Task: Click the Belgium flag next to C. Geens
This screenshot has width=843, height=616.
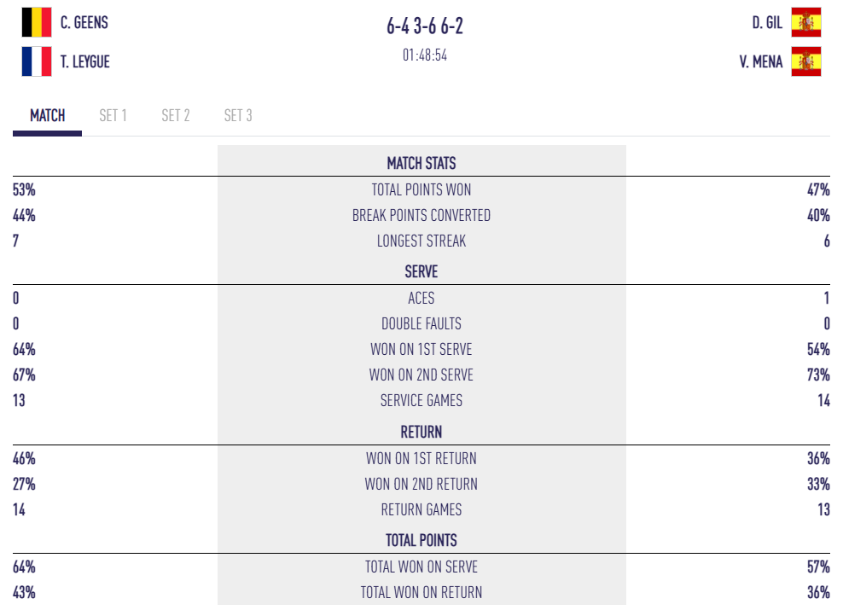Action: point(37,22)
